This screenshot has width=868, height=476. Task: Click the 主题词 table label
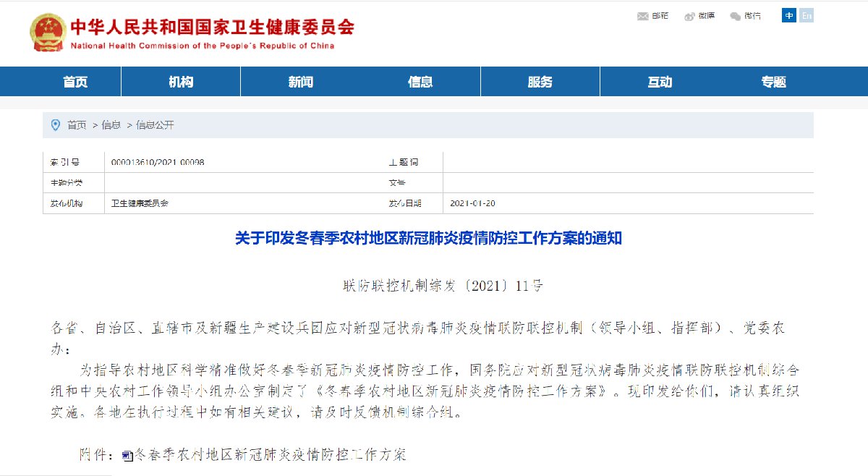click(x=404, y=162)
